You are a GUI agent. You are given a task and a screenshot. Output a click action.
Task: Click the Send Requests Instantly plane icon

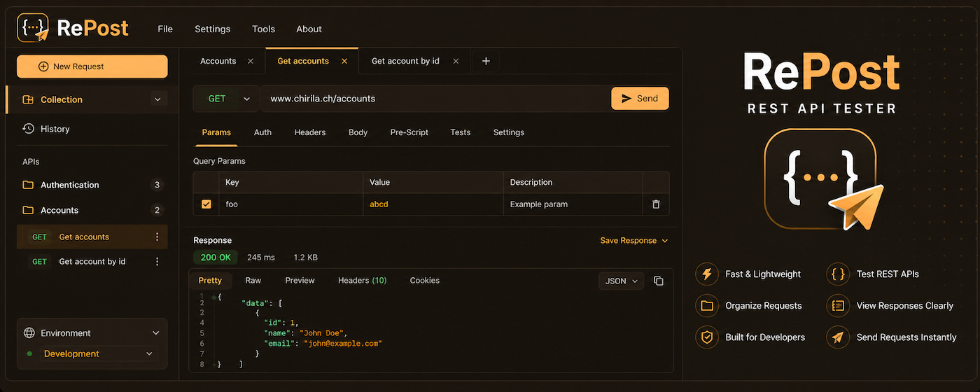[838, 337]
